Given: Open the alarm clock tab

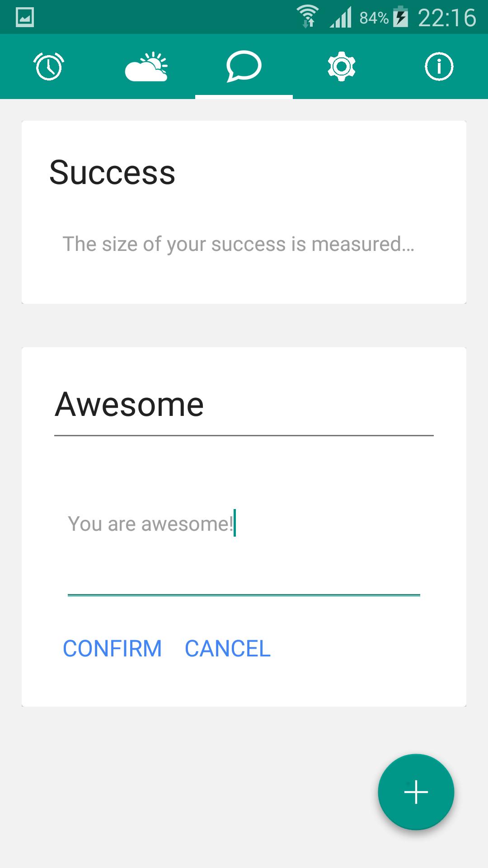Looking at the screenshot, I should [x=49, y=66].
